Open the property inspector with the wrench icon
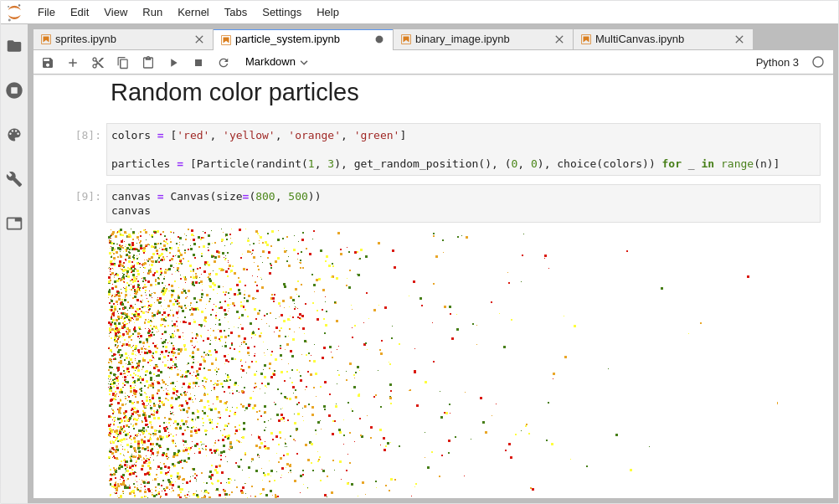839x504 pixels. pos(13,179)
